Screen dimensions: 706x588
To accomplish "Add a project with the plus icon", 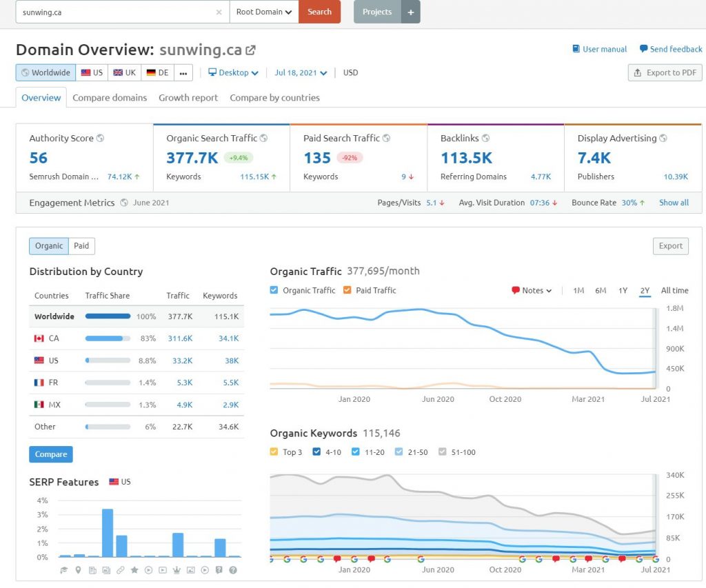I will 410,12.
